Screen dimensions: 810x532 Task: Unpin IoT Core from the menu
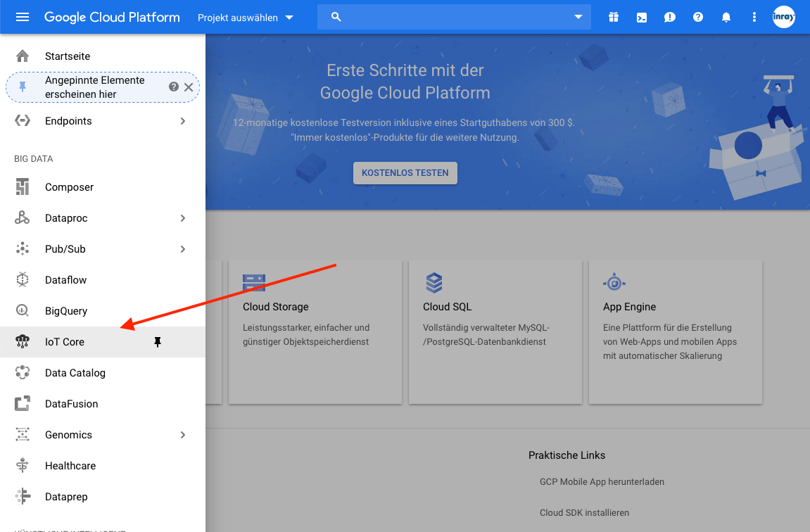point(158,341)
